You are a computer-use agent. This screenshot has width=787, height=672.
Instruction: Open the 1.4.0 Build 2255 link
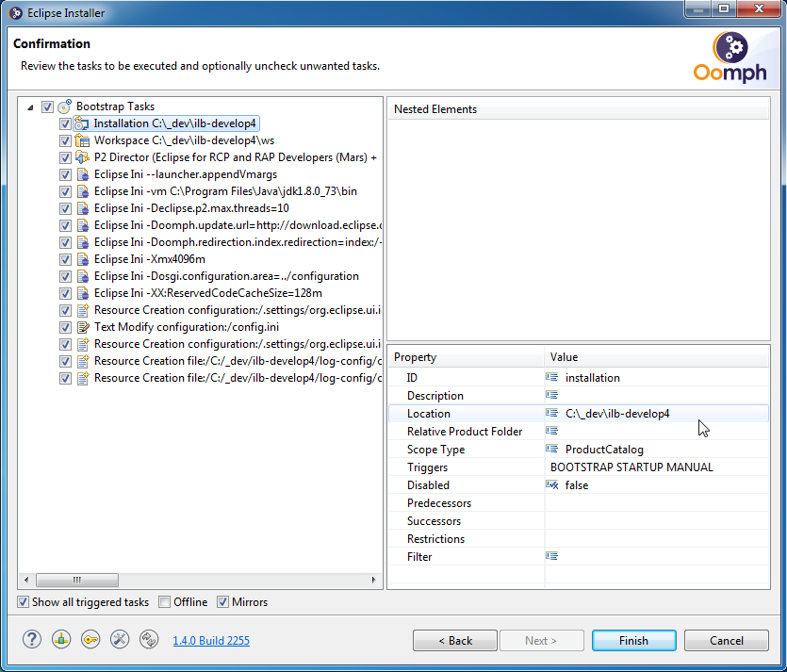[x=211, y=640]
